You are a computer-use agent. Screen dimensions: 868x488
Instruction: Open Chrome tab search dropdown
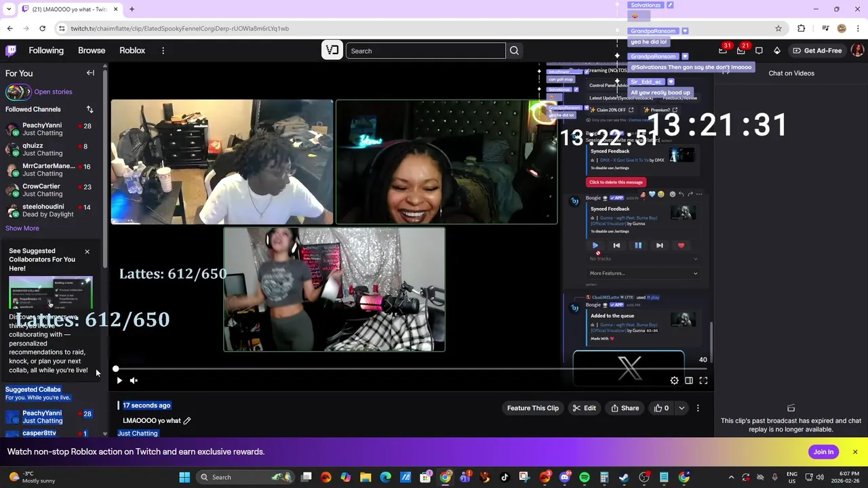pos(9,9)
